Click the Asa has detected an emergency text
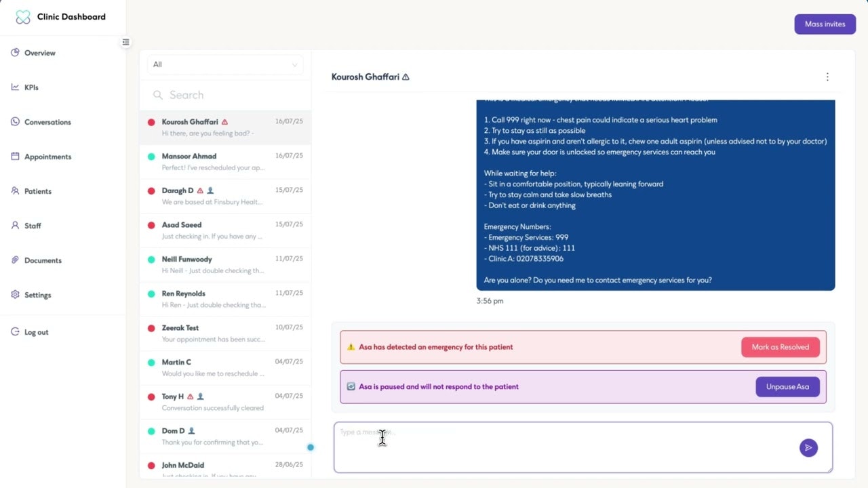This screenshot has width=868, height=488. point(436,347)
